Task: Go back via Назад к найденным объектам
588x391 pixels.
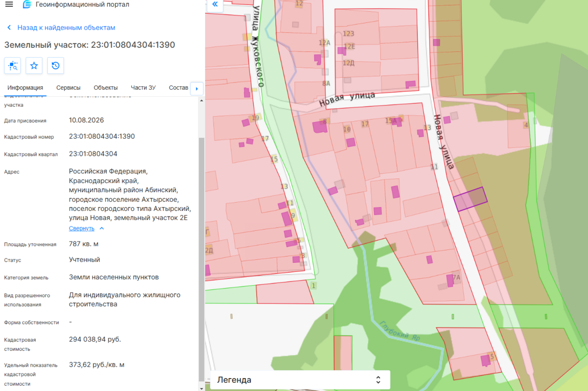Action: [x=66, y=28]
